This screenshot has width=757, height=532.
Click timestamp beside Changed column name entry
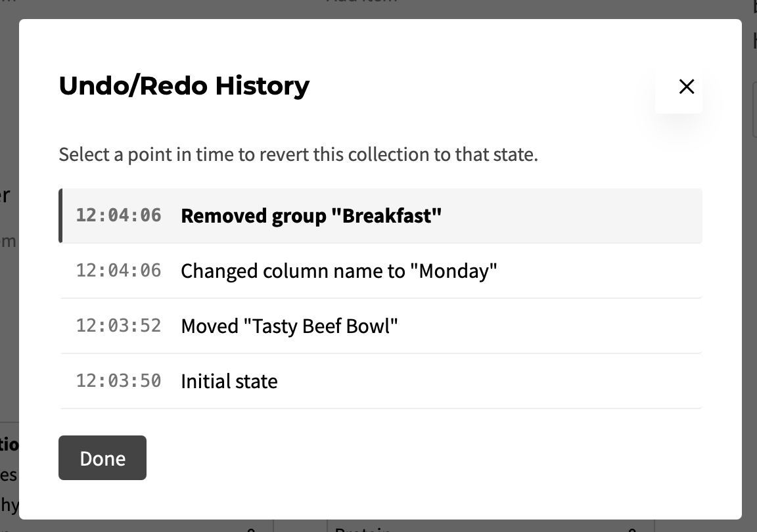click(x=118, y=271)
